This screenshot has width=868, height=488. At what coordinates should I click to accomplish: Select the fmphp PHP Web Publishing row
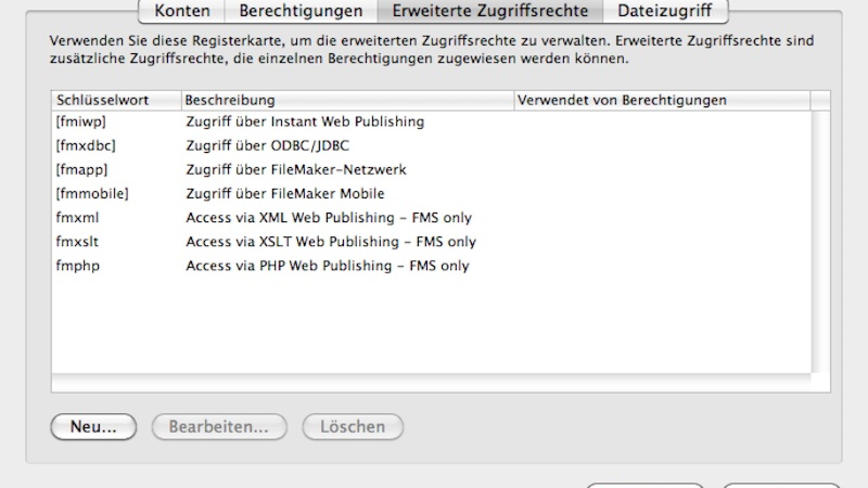271,266
